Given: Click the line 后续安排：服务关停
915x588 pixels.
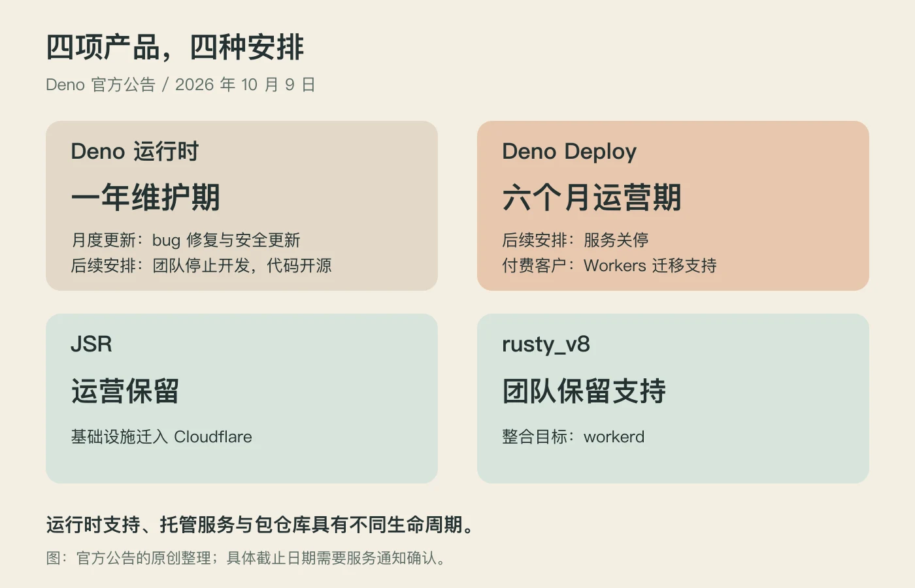Looking at the screenshot, I should tap(575, 240).
